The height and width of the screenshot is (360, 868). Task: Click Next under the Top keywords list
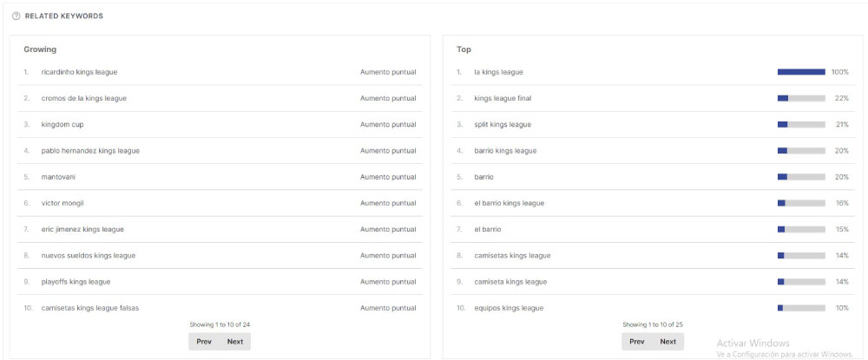(667, 342)
